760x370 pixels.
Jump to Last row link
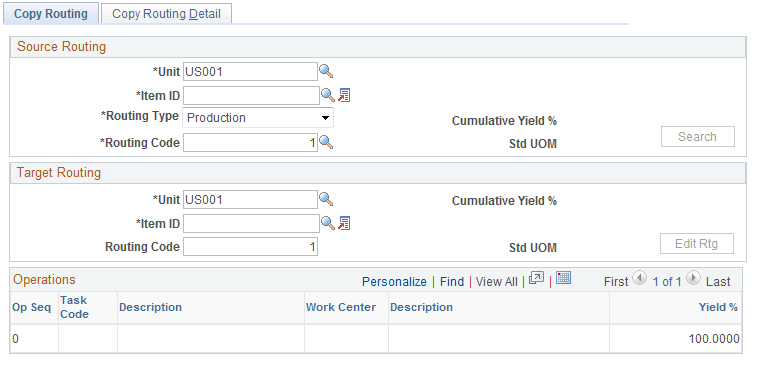tap(718, 282)
